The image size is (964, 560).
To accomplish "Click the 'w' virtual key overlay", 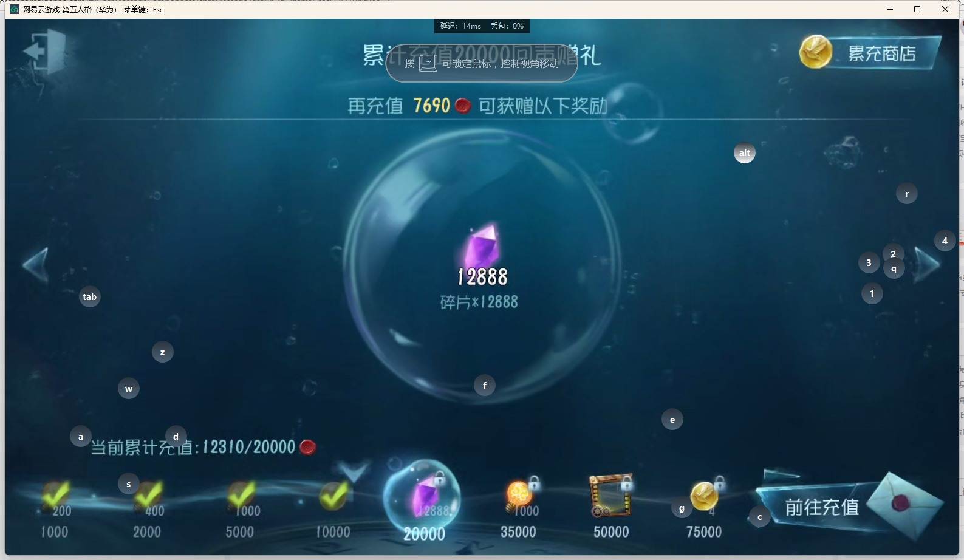I will click(x=129, y=389).
